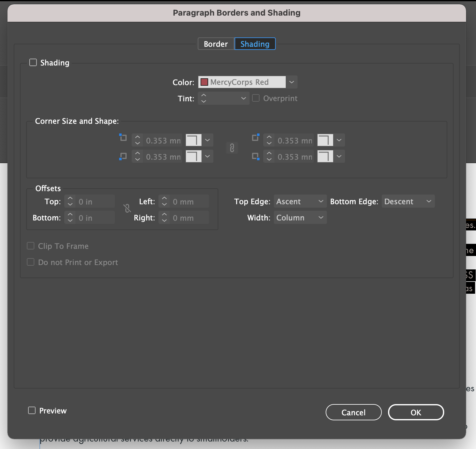This screenshot has width=476, height=449.
Task: Click the bottom-left corner size icon
Action: (123, 157)
